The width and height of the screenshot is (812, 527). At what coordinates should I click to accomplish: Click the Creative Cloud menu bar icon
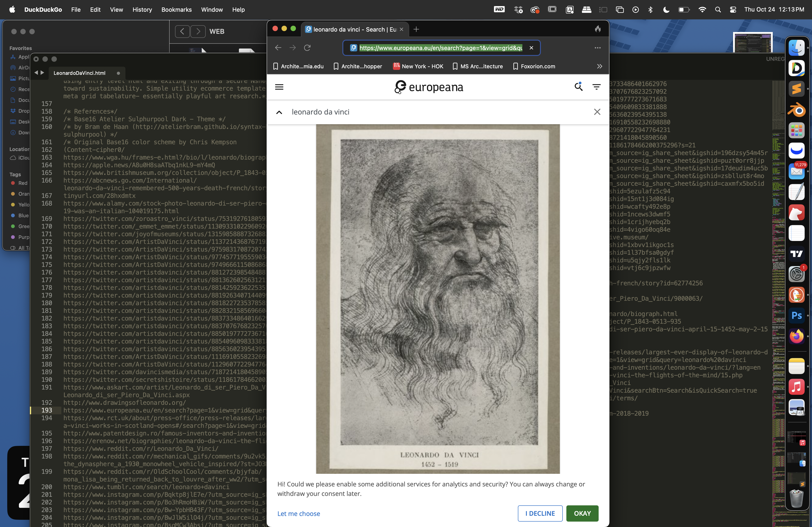coord(535,9)
